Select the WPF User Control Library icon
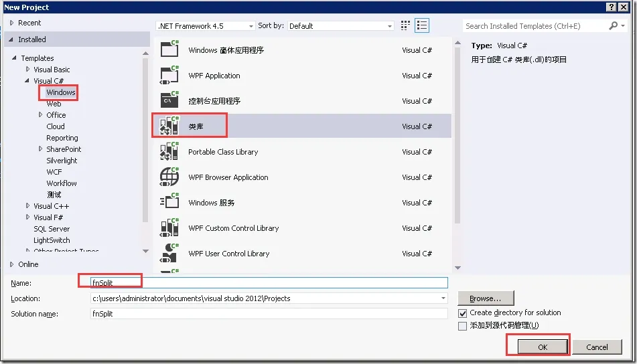Viewport: 637px width, 364px height. 169,253
